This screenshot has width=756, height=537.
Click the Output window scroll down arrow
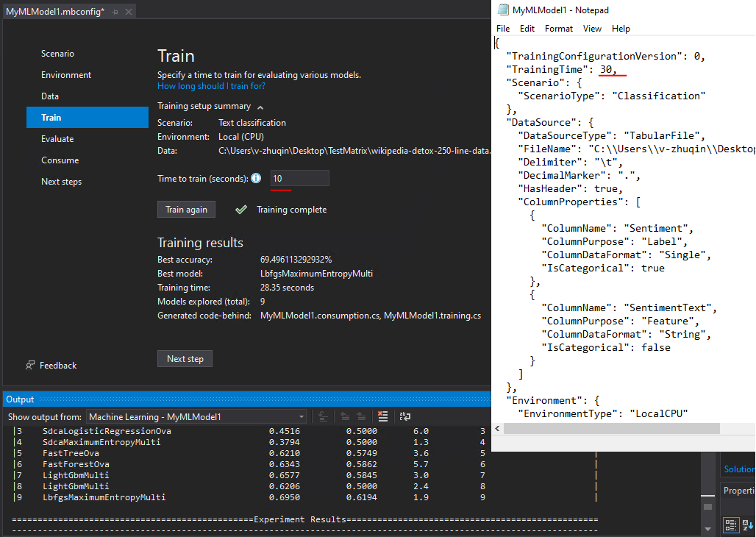707,530
